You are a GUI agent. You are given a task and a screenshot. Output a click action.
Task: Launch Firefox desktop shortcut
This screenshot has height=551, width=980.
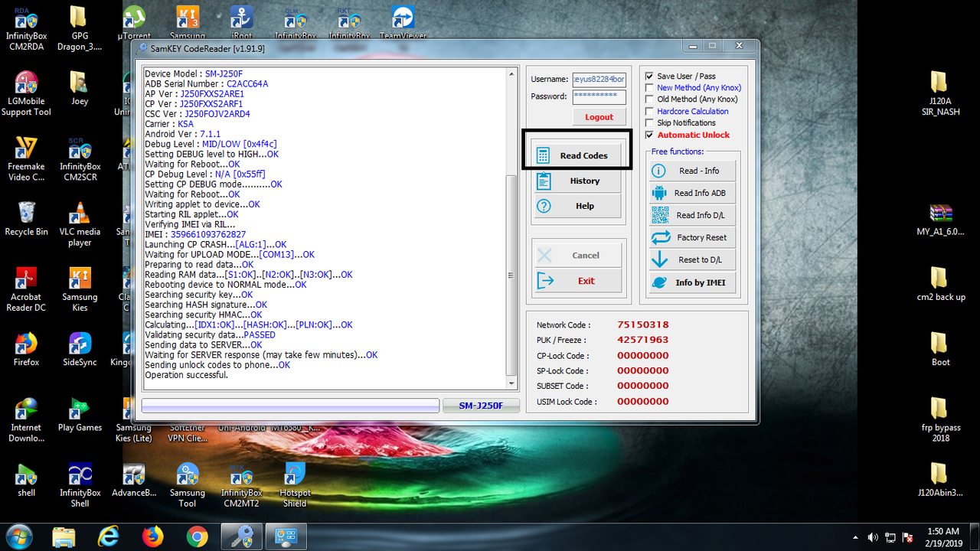[x=27, y=350]
